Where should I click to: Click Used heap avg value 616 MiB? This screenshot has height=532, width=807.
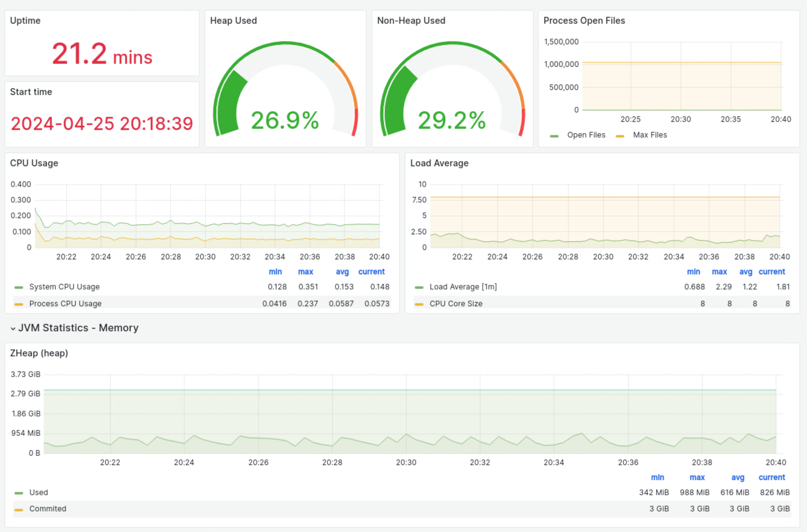(x=735, y=492)
